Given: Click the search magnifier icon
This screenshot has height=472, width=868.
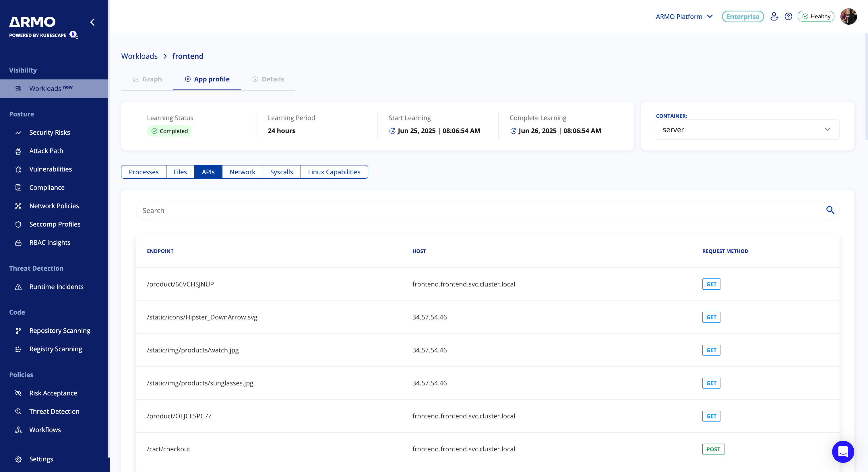Looking at the screenshot, I should coord(830,210).
